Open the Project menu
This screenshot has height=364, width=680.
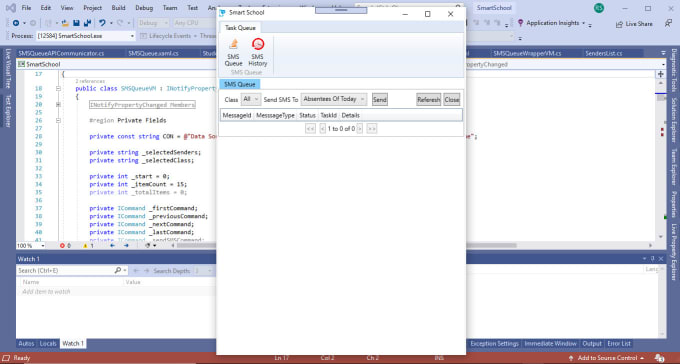pos(92,8)
